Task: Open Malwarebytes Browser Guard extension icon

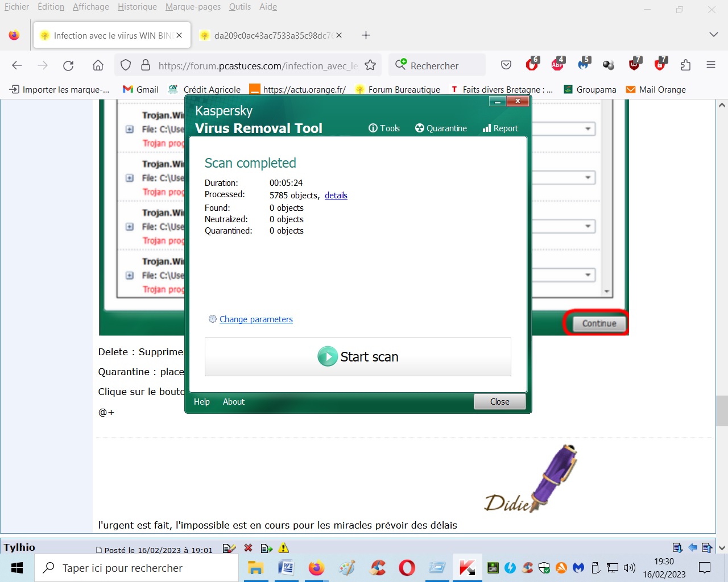Action: point(584,64)
